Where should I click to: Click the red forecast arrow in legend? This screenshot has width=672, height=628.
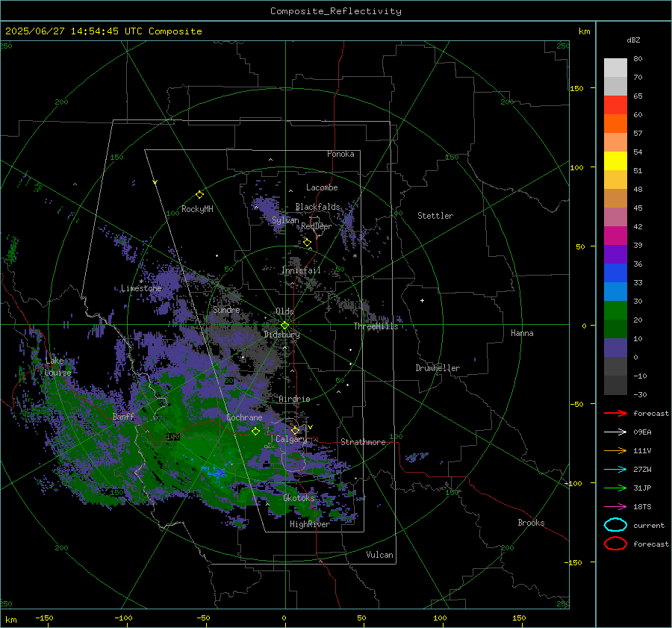(x=615, y=413)
